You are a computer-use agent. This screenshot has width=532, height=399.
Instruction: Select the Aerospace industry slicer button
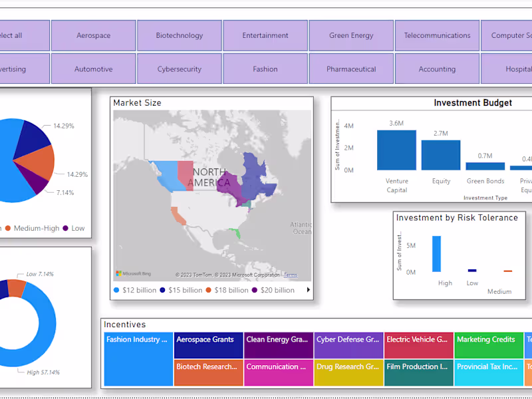(x=93, y=36)
